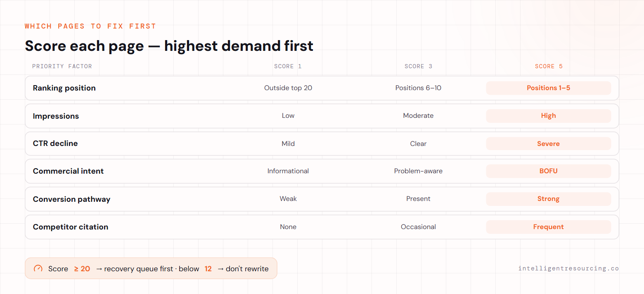Click the 'Outside top 20' cell
The height and width of the screenshot is (294, 644).
click(288, 88)
